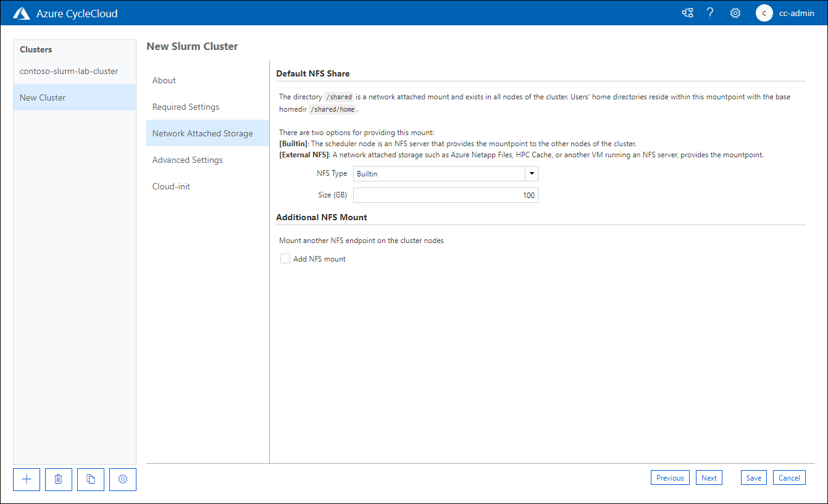
Task: Enable the Add NFS mount checkbox
Action: (x=285, y=258)
